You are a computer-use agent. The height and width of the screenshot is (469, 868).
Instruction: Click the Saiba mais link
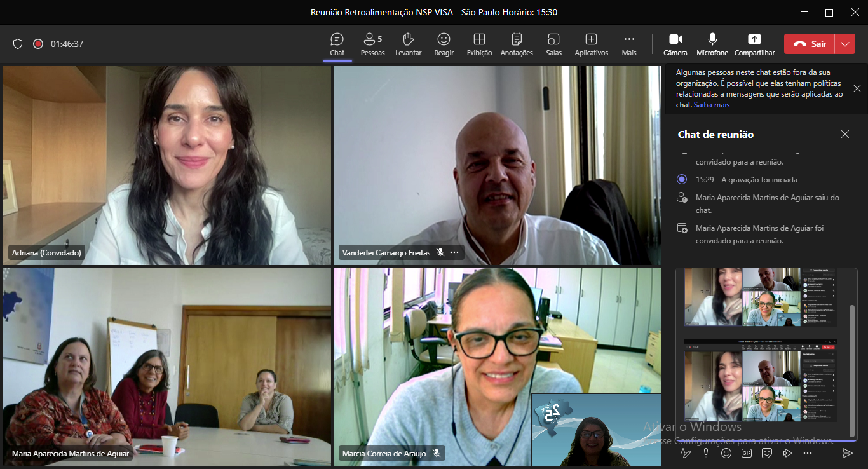(x=712, y=105)
